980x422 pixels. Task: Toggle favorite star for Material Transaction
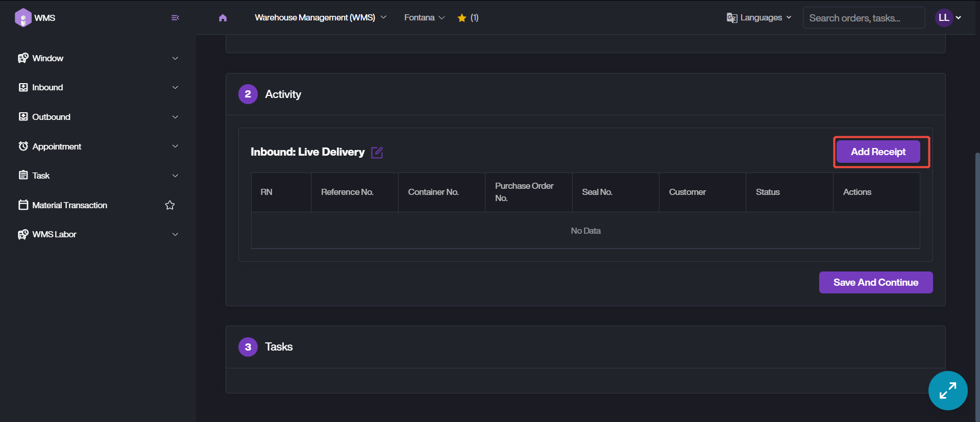170,205
